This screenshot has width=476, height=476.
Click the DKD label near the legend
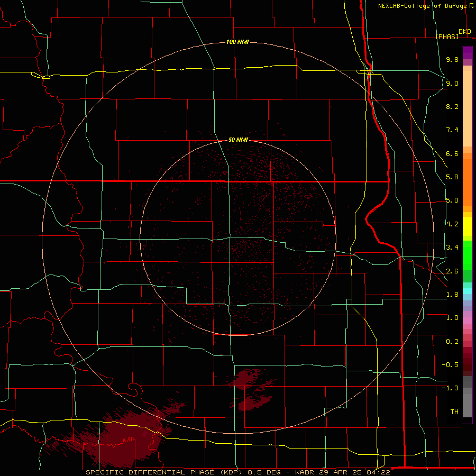coord(465,32)
